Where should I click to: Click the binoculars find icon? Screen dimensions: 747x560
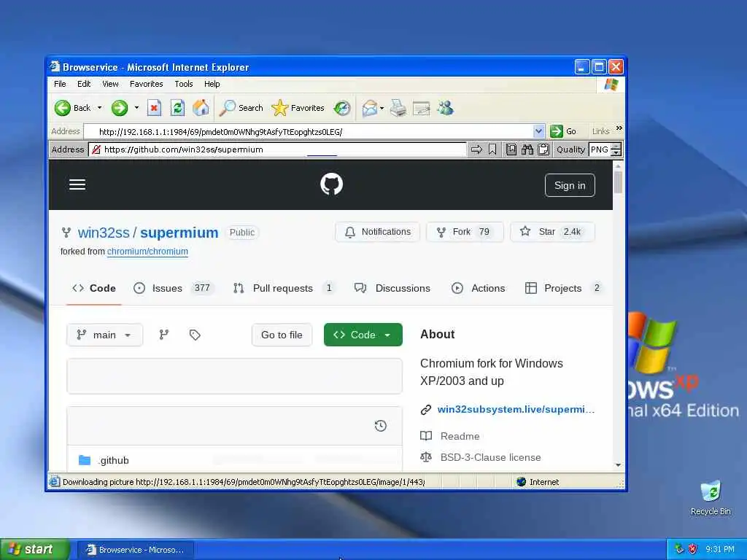pyautogui.click(x=527, y=149)
